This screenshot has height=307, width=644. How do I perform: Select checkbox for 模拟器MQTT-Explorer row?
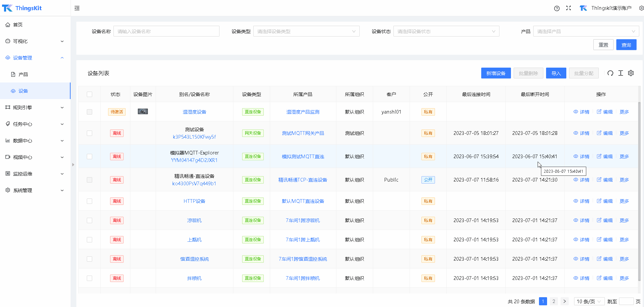point(89,157)
